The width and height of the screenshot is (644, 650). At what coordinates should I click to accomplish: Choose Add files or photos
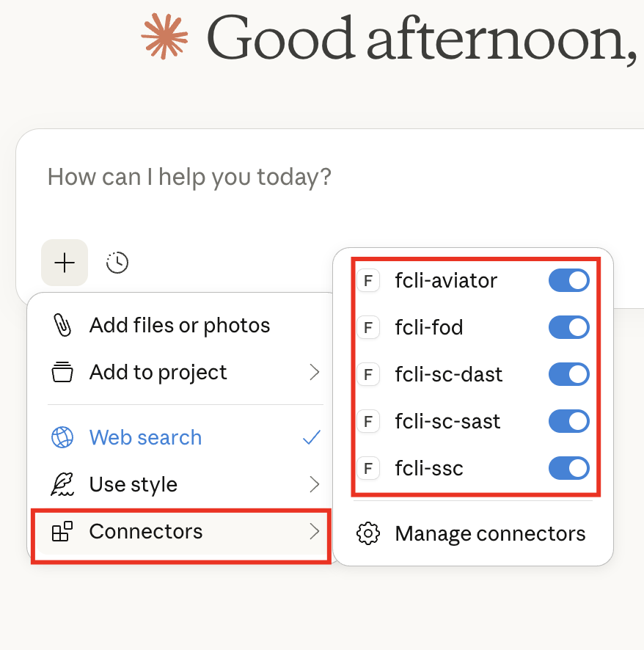click(180, 325)
